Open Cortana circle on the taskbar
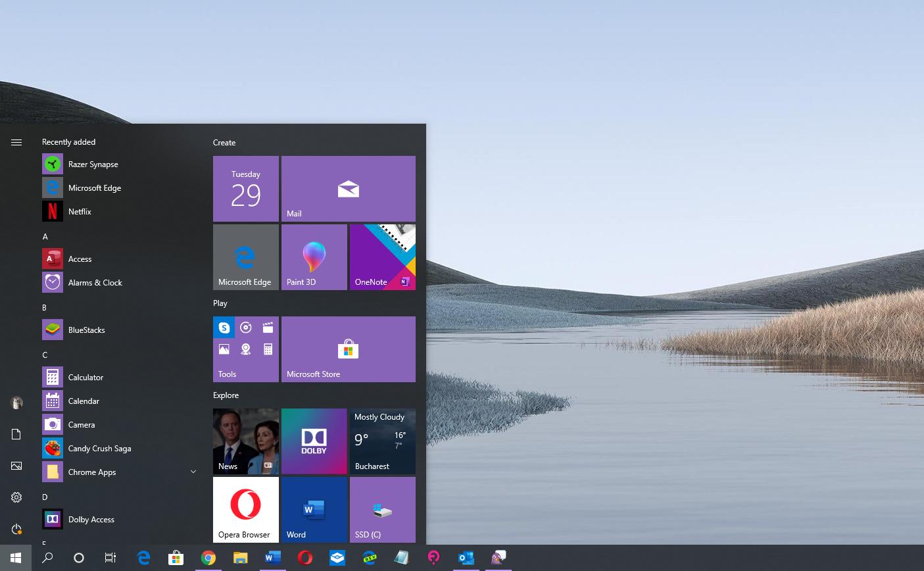 79,558
